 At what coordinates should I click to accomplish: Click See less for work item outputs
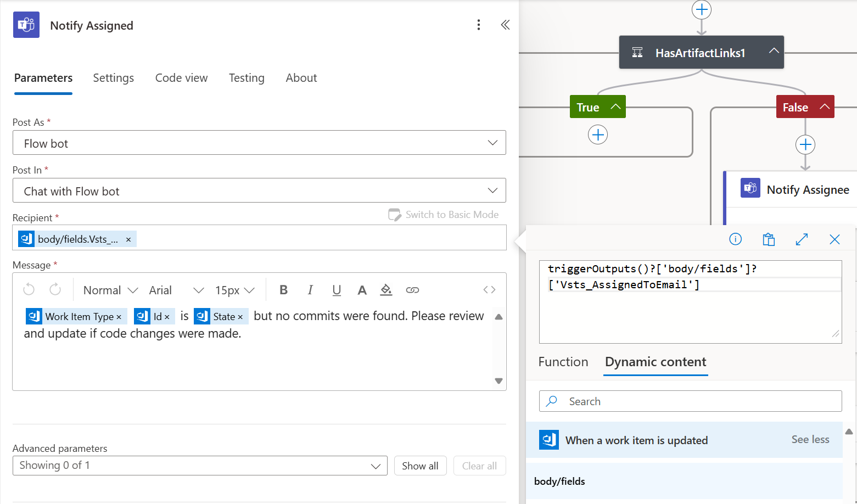pos(810,439)
